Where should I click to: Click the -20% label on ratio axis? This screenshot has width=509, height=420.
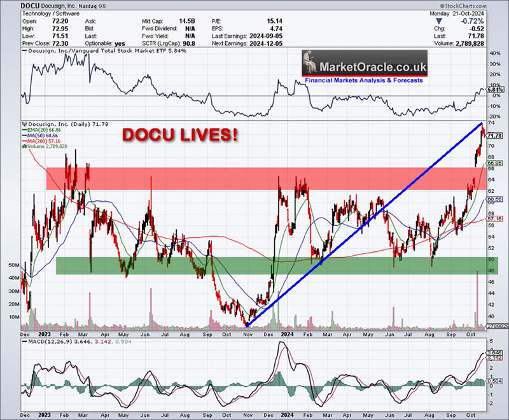point(494,116)
